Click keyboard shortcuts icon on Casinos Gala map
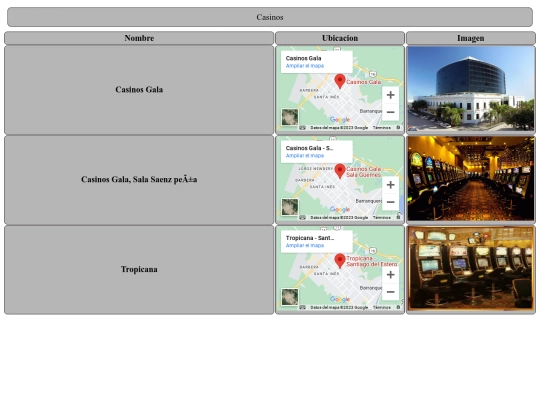The height and width of the screenshot is (405, 540). pos(302,128)
